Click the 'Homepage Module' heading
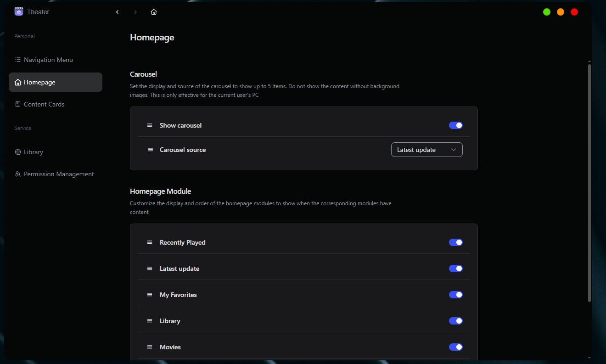Viewport: 606px width, 364px height. pos(161,191)
